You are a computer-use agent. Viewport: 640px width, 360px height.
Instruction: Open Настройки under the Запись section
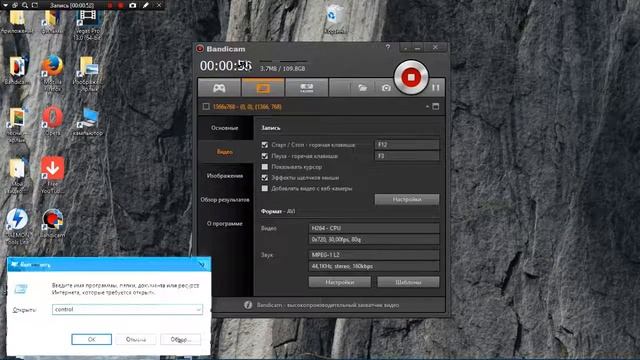point(407,199)
